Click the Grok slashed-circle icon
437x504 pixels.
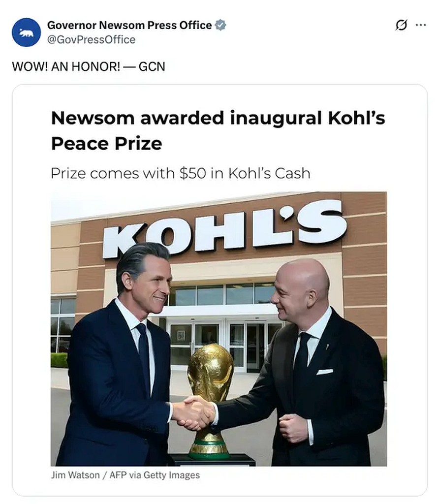click(401, 25)
